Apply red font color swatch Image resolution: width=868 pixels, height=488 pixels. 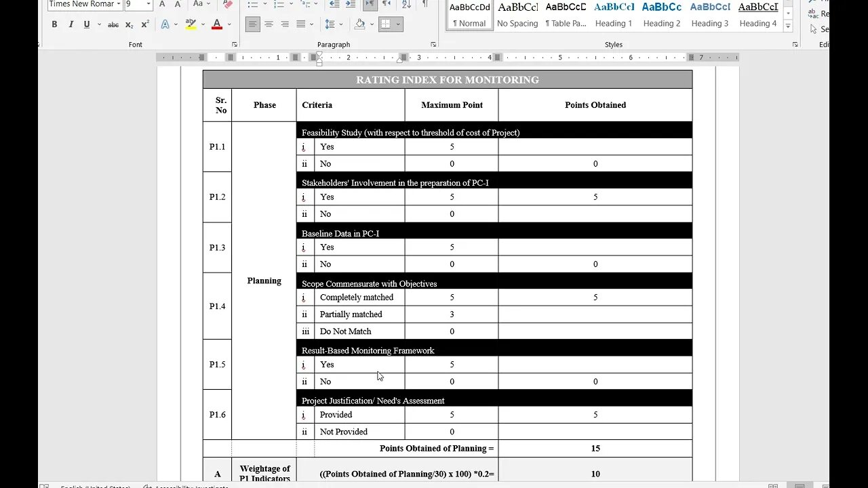coord(217,24)
